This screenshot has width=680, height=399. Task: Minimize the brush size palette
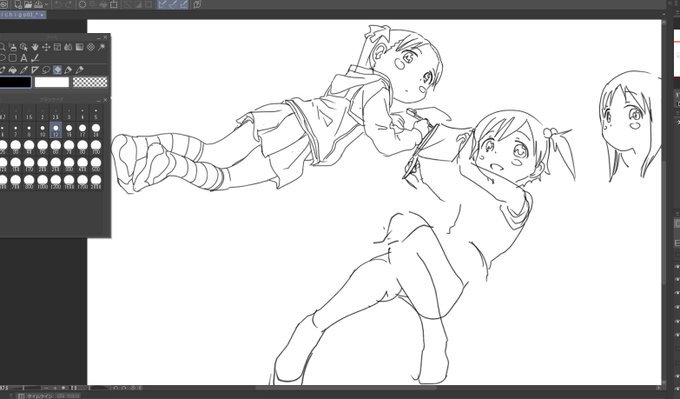click(98, 101)
